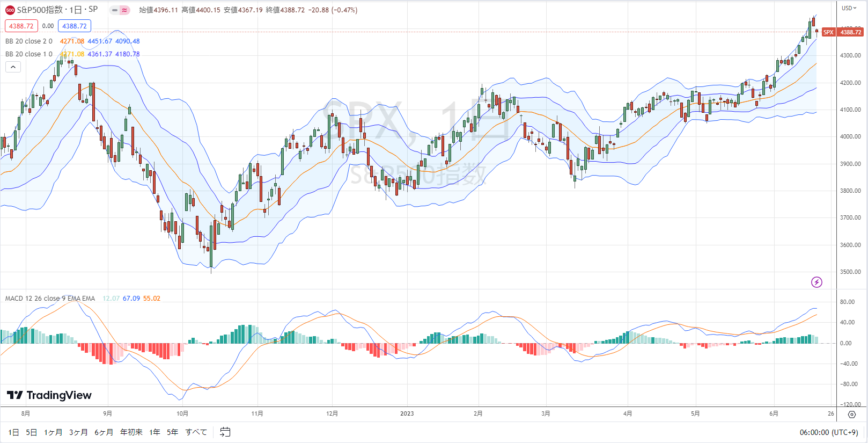Click the 終値4388.72 close value

click(285, 10)
